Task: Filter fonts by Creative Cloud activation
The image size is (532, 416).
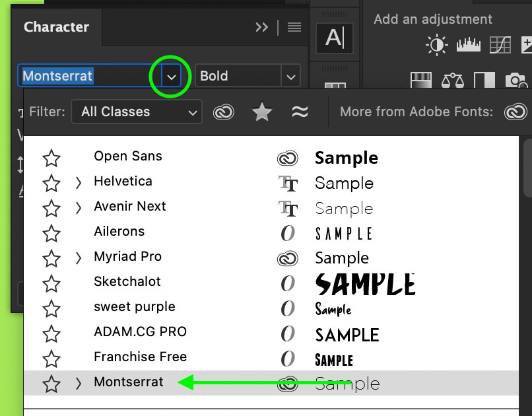Action: click(x=223, y=112)
